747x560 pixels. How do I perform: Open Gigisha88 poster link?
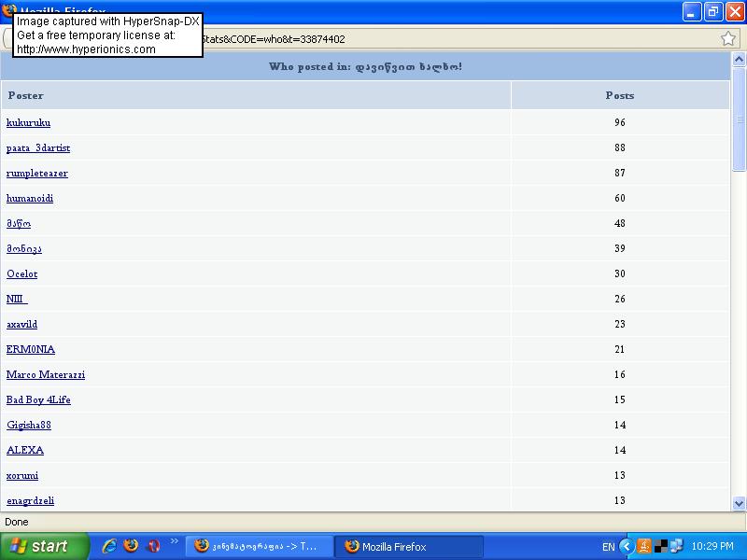pos(29,426)
